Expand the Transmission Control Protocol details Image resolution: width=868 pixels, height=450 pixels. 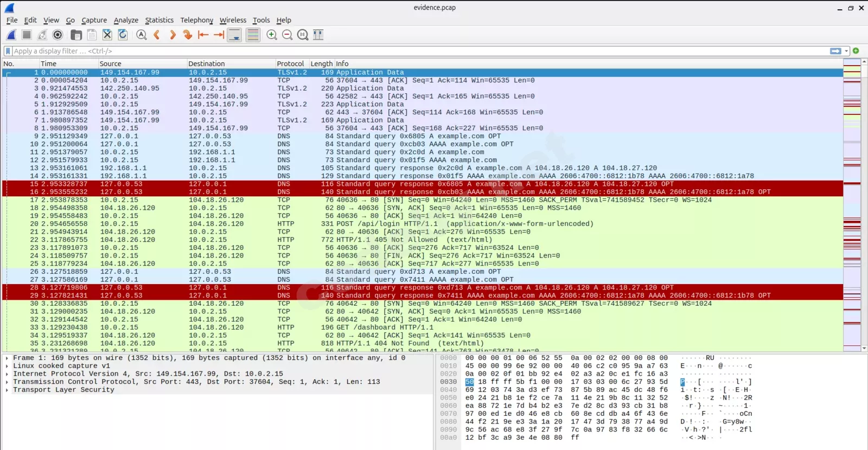(7, 382)
